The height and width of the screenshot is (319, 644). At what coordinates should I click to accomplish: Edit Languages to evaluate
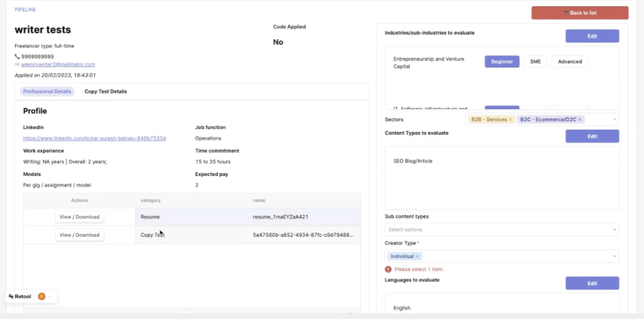click(592, 283)
